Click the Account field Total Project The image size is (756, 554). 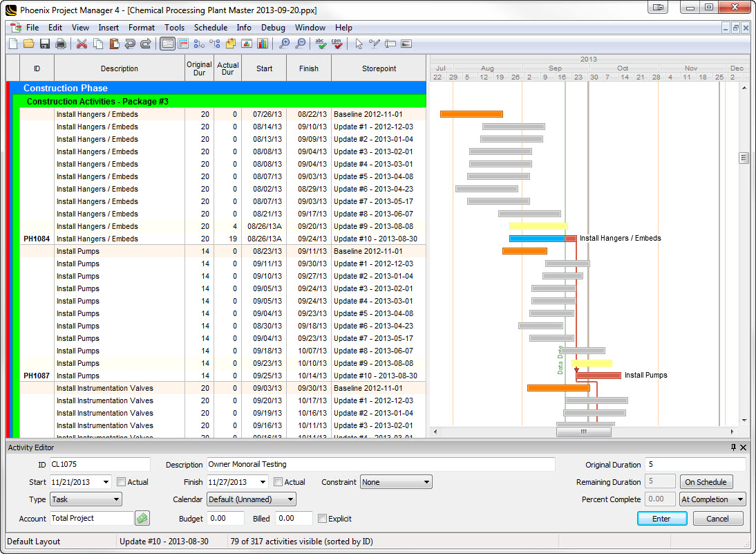coord(92,518)
